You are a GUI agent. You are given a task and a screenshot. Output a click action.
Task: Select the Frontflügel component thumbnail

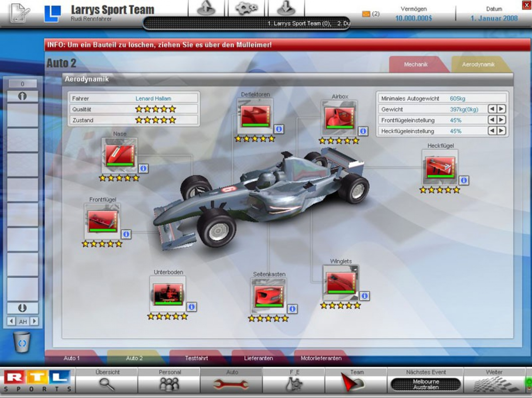point(103,221)
